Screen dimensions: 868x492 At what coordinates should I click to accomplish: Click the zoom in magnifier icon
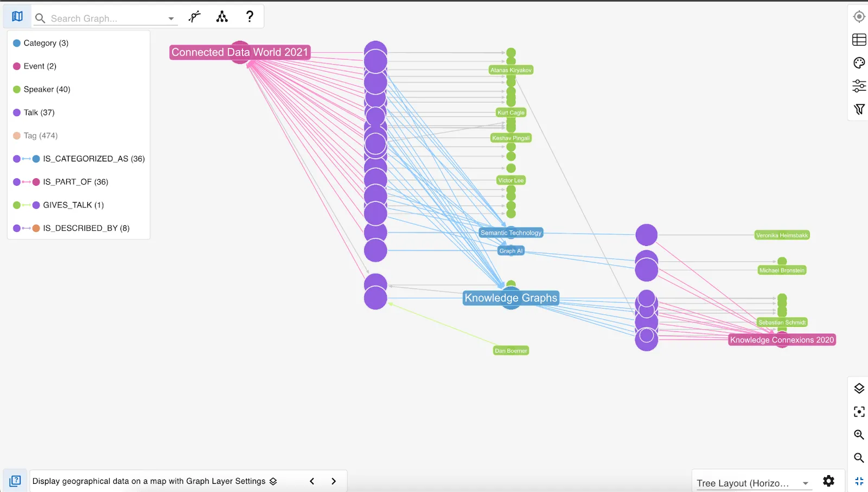(859, 434)
